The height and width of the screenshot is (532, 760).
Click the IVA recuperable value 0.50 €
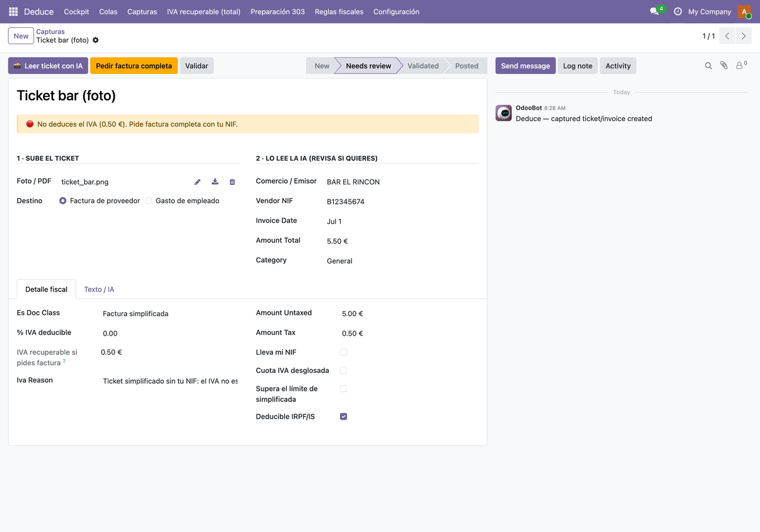[111, 352]
